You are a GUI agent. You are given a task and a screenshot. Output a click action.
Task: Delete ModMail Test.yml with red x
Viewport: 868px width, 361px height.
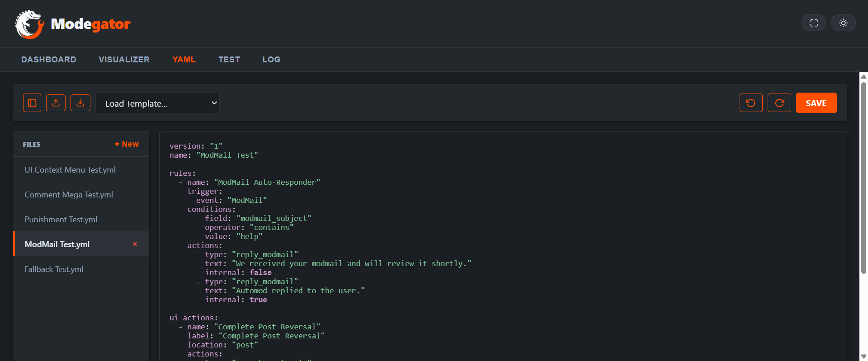(135, 244)
